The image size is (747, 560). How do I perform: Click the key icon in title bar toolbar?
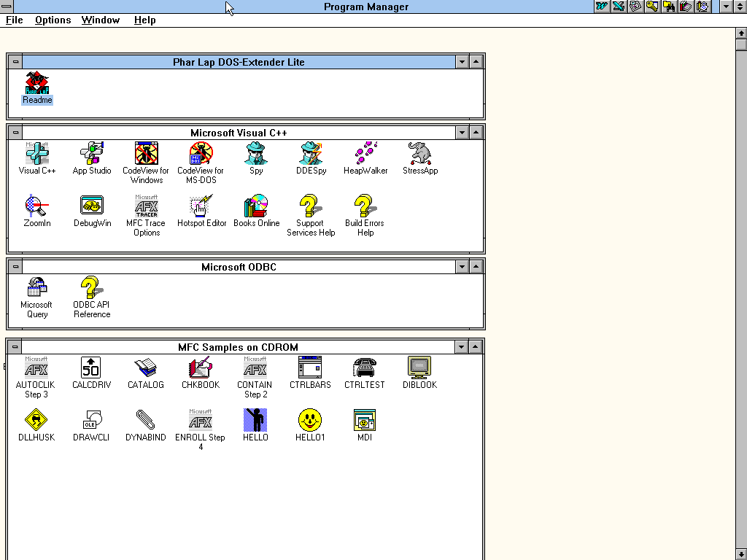[x=652, y=6]
